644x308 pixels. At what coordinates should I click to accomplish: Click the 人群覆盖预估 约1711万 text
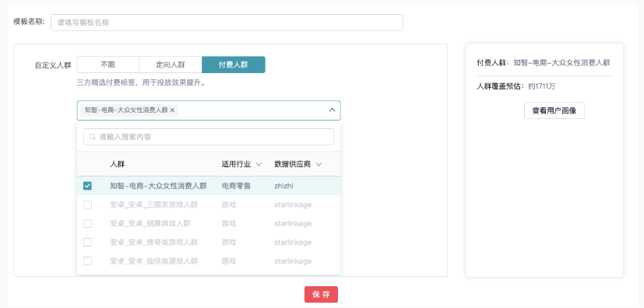(516, 86)
